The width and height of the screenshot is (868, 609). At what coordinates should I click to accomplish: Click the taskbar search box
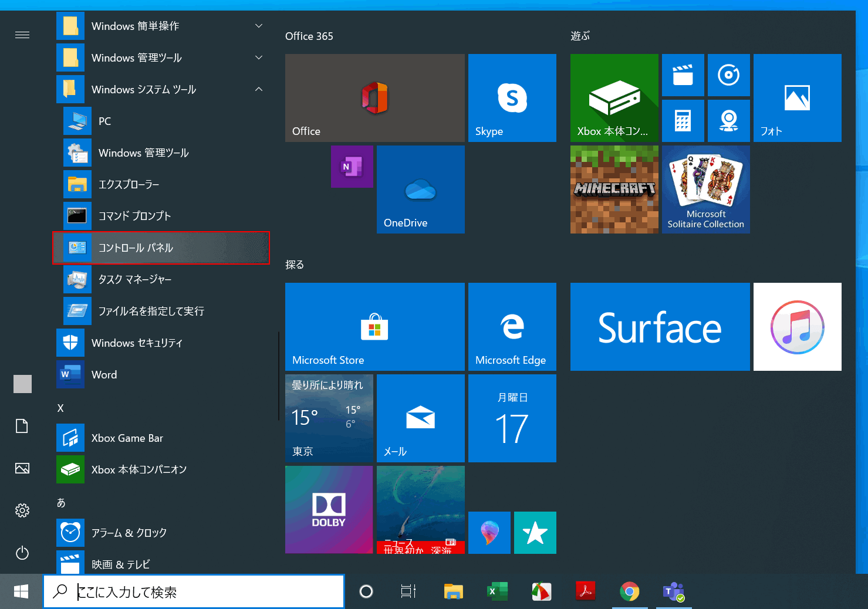(194, 591)
